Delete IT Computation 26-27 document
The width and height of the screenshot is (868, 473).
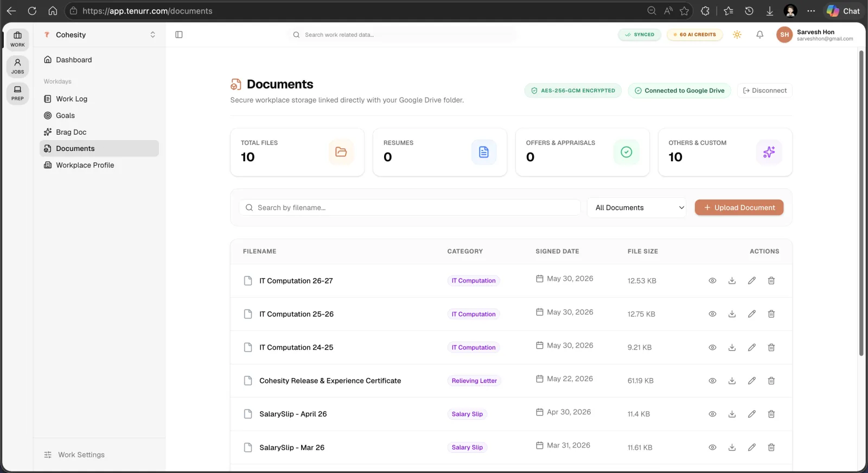pyautogui.click(x=771, y=281)
